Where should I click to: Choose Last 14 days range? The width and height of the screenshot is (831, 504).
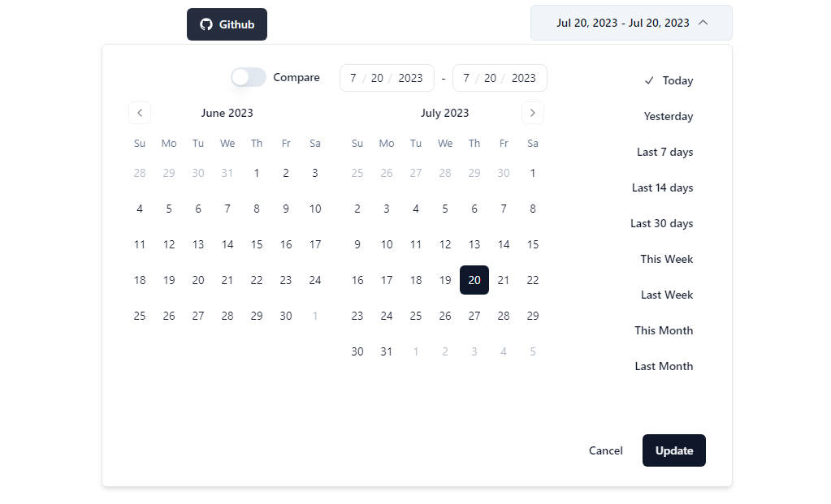pos(662,187)
